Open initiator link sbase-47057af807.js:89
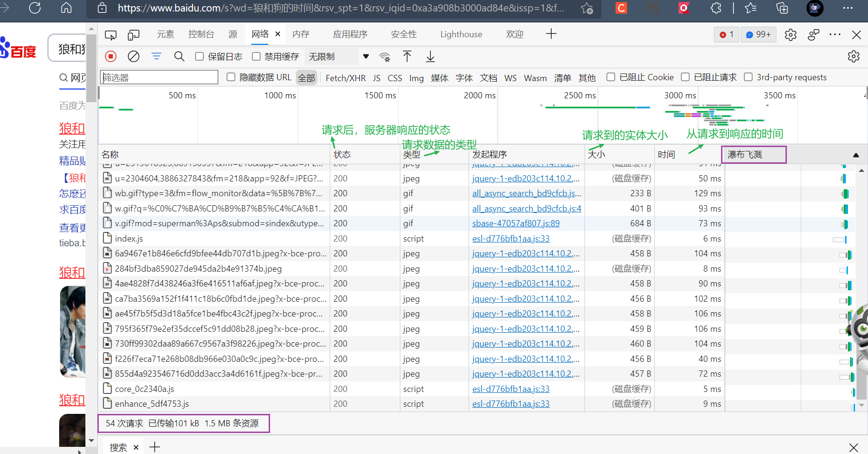 pos(516,223)
